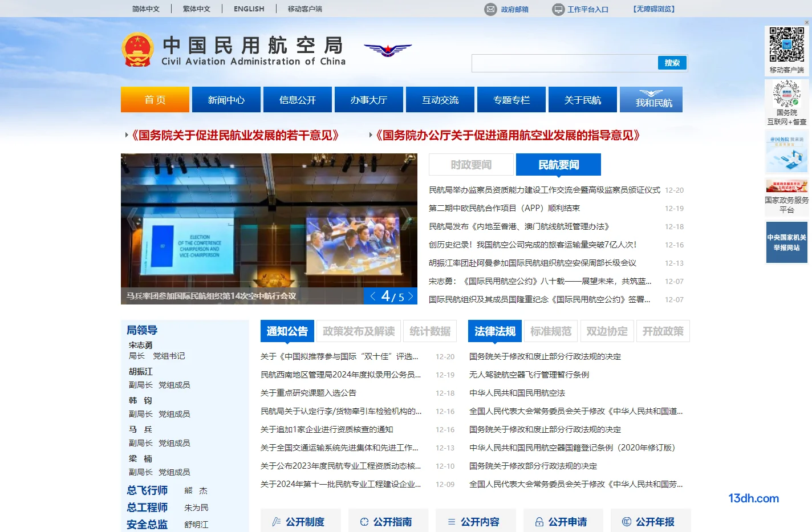This screenshot has height=532, width=812.
Task: Switch to the 时政要闻 tab
Action: pos(471,165)
